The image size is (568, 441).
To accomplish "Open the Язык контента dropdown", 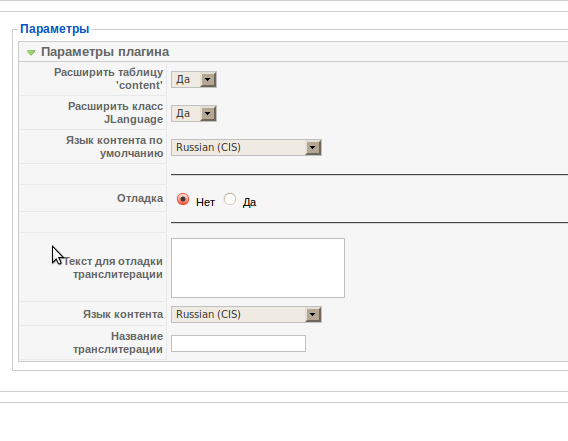I will click(x=246, y=314).
